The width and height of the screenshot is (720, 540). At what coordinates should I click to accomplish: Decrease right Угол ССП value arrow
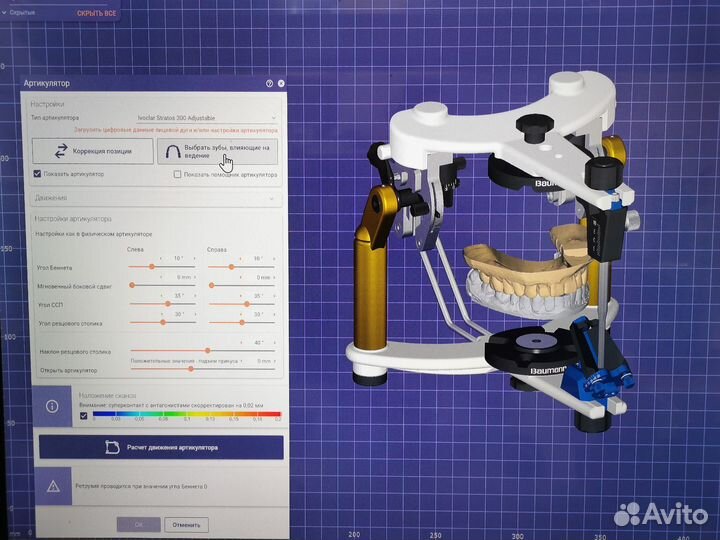[x=241, y=296]
